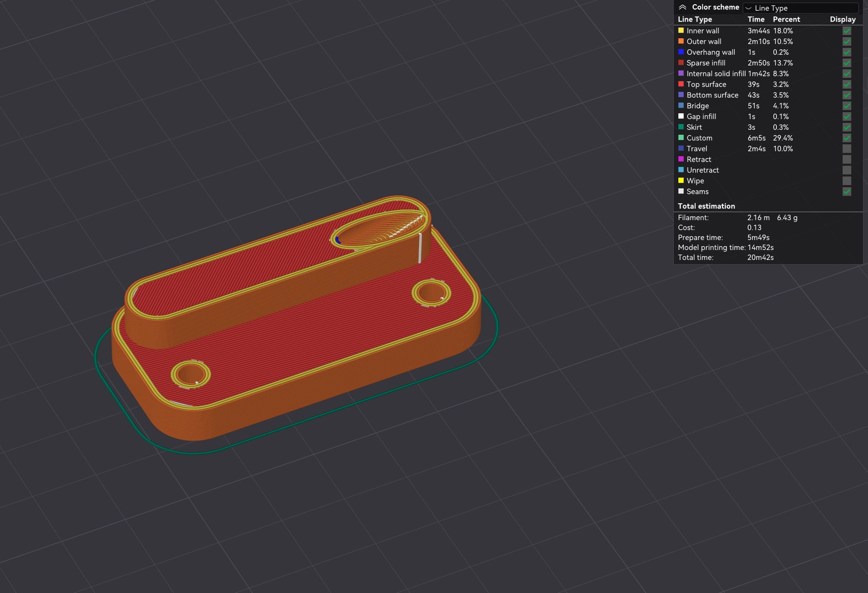Screen dimensions: 868x593
Task: Turn on Wipe display checkbox
Action: (x=847, y=181)
